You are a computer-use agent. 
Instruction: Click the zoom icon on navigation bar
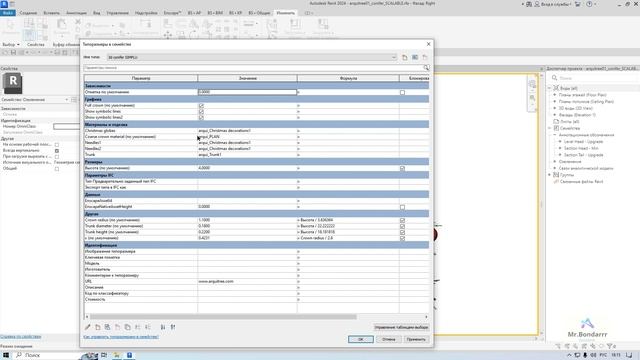[x=532, y=98]
